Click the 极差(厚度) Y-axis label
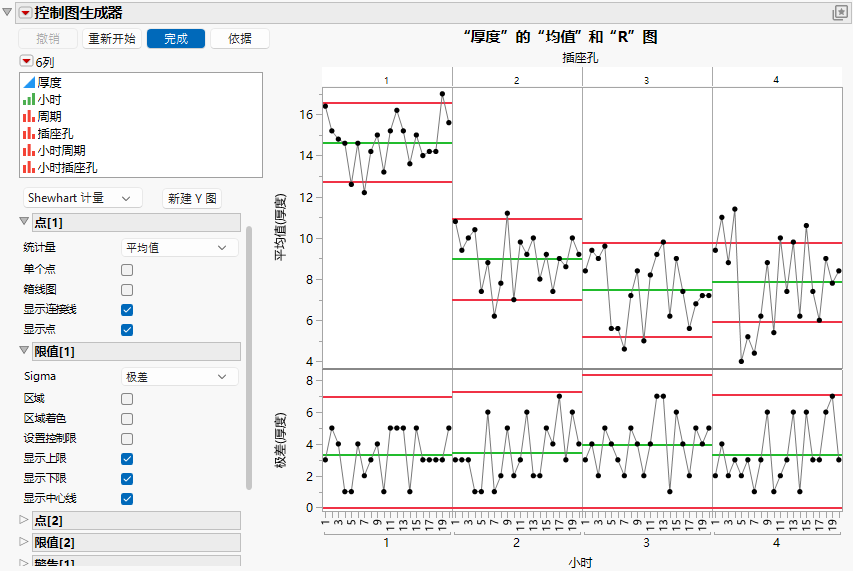This screenshot has width=853, height=571. [x=280, y=440]
